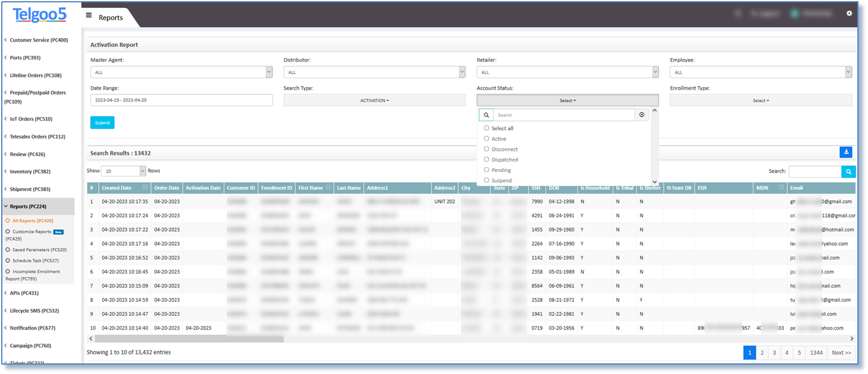Clear the account status search field
868x374 pixels.
point(641,115)
